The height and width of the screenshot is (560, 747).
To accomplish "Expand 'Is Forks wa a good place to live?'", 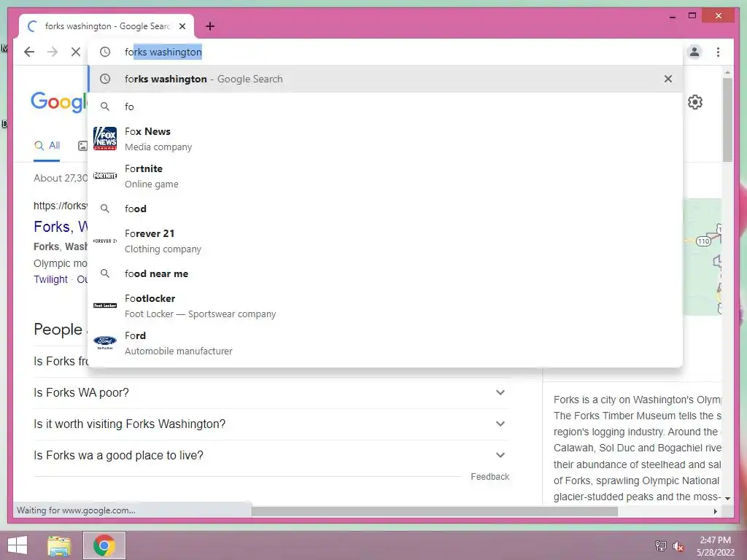I will 271,455.
